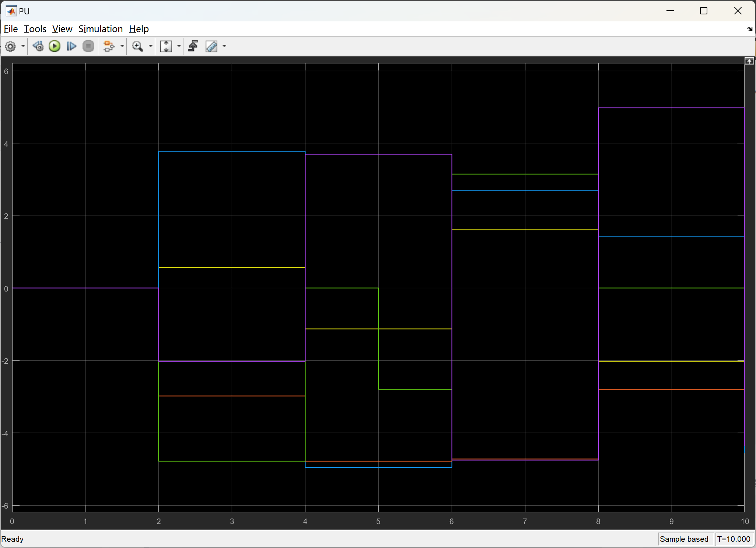Run the simulation with green Play button
The width and height of the screenshot is (756, 548).
55,46
